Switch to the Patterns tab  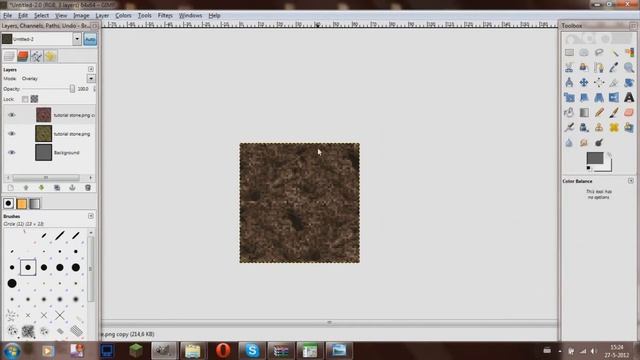[22, 203]
